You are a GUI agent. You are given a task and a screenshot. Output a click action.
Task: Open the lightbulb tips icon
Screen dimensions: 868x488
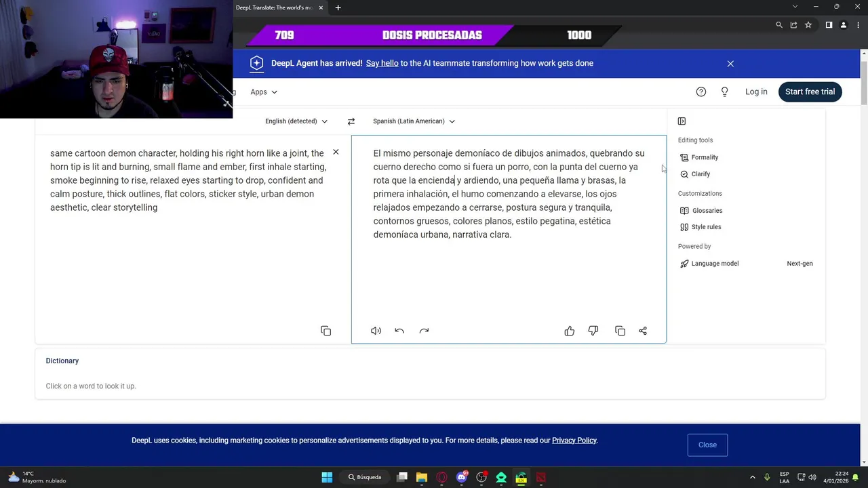(724, 92)
